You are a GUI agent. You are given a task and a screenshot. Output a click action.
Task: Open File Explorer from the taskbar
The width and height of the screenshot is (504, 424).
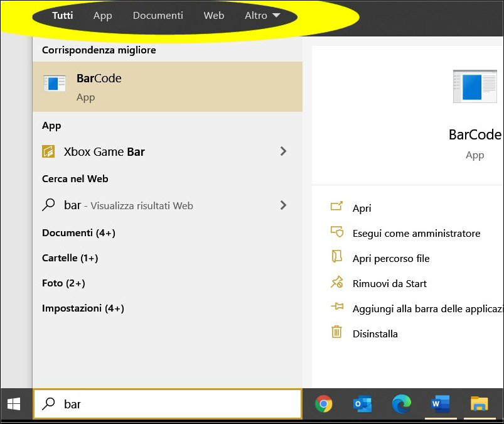(479, 404)
